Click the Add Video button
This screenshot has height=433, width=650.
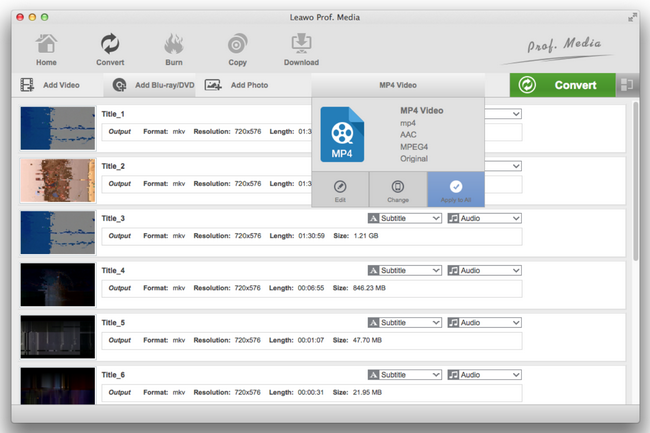point(50,85)
